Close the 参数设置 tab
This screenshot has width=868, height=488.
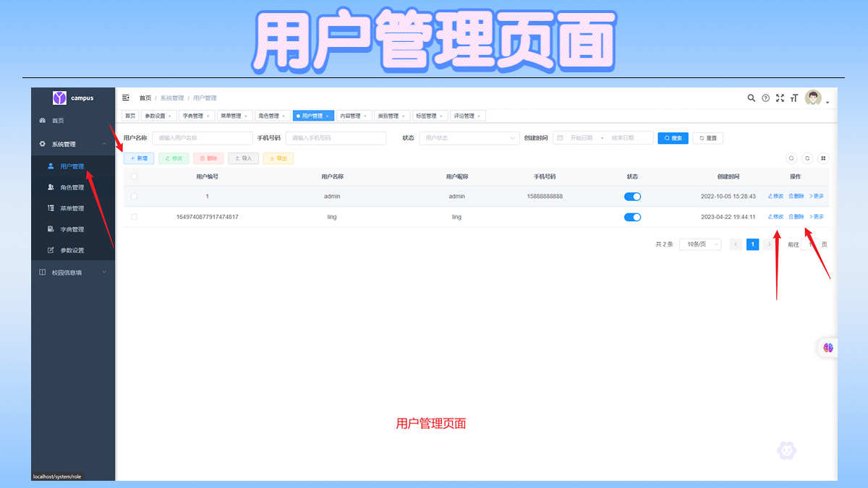coord(170,116)
